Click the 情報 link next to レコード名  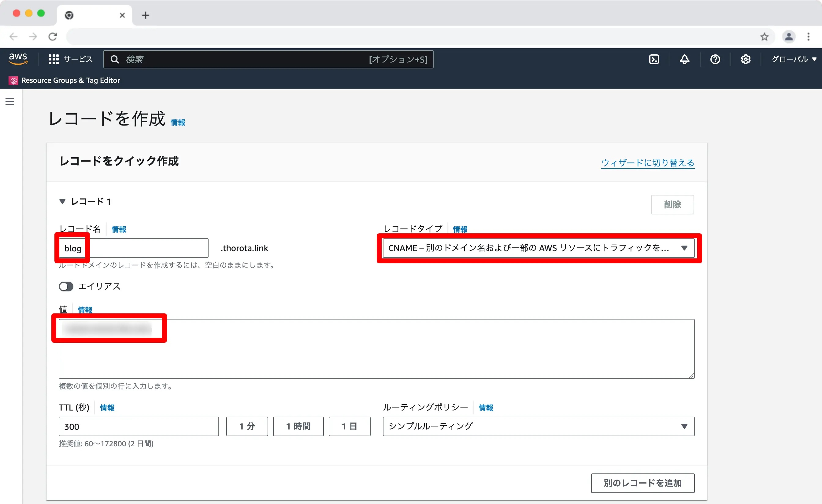click(x=119, y=229)
